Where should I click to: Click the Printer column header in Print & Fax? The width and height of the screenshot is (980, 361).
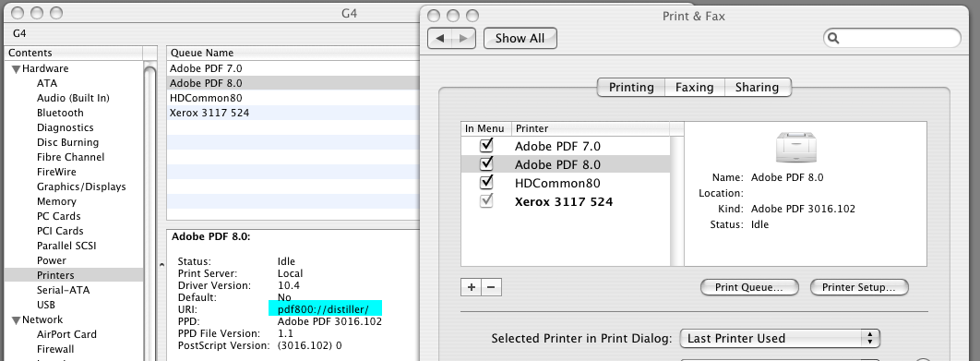point(591,129)
